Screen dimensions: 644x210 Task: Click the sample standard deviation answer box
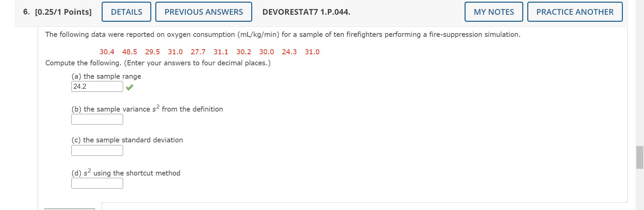pyautogui.click(x=97, y=150)
